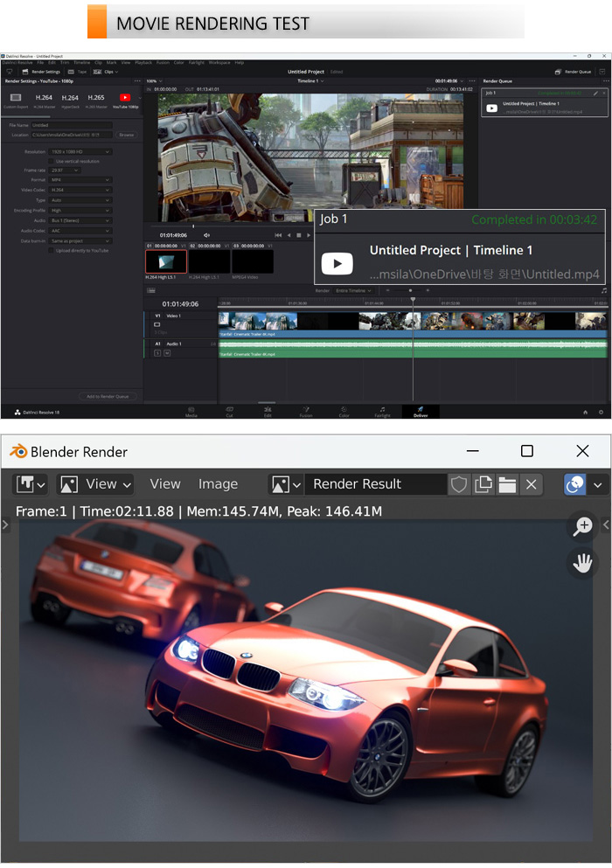Click the new image duplicate icon

[483, 484]
